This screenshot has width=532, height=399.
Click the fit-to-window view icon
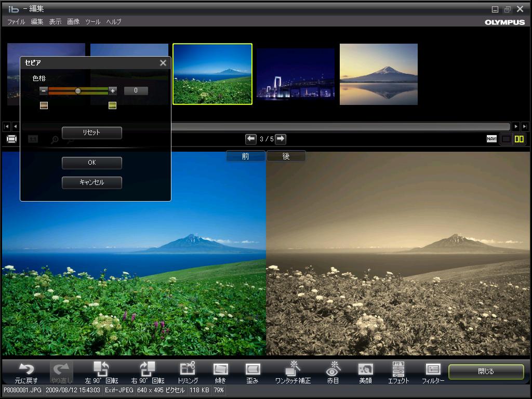[x=11, y=139]
